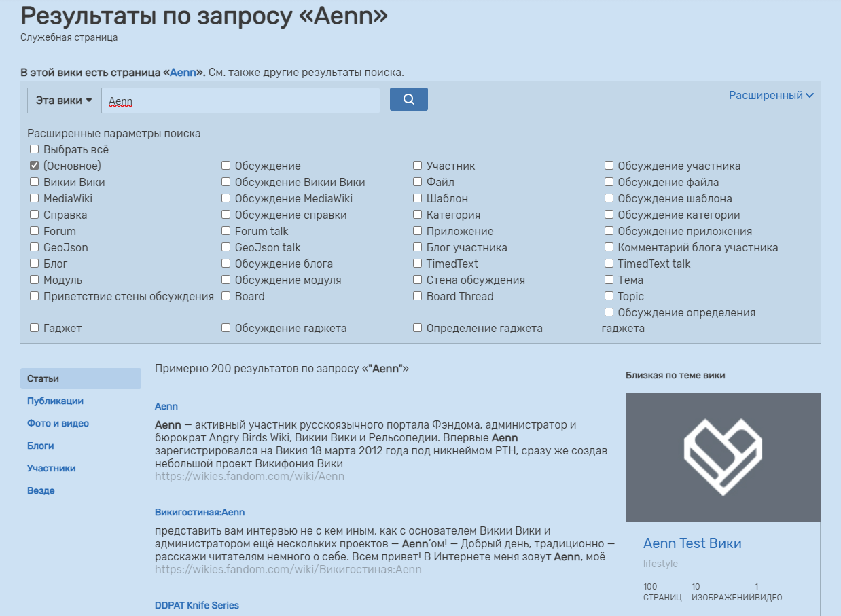Tick «Комментарий блога участника» checkbox
The image size is (841, 616).
tap(609, 247)
